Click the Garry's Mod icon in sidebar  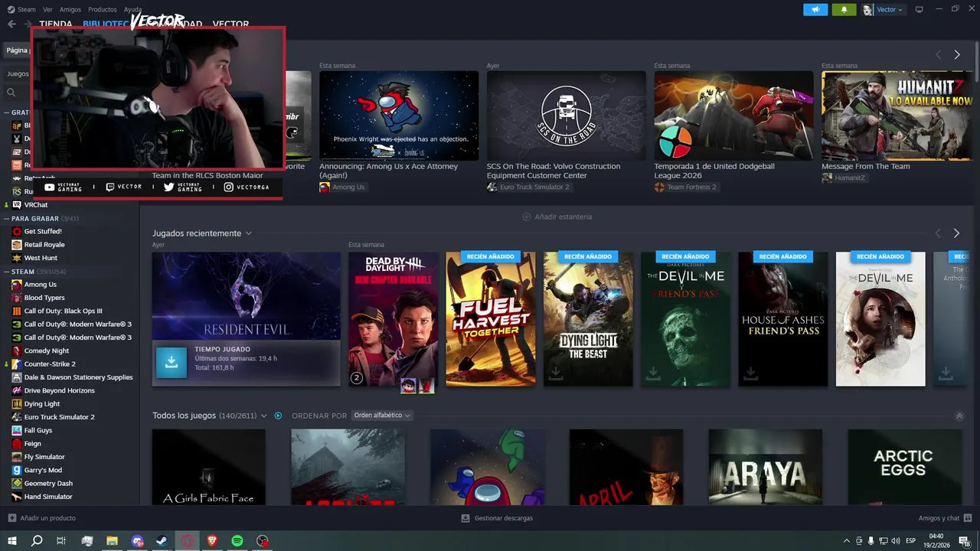click(x=17, y=470)
